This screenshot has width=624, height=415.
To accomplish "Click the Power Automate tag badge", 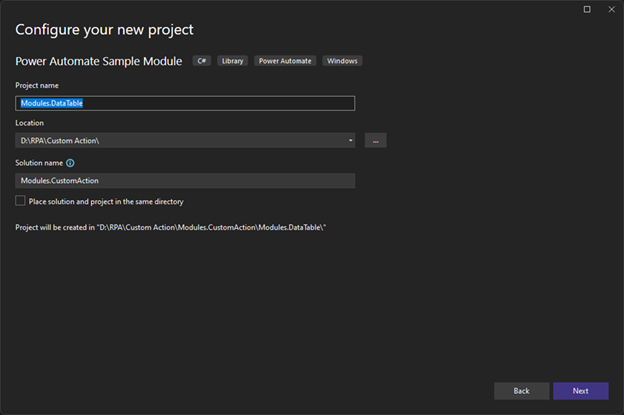I will 285,61.
